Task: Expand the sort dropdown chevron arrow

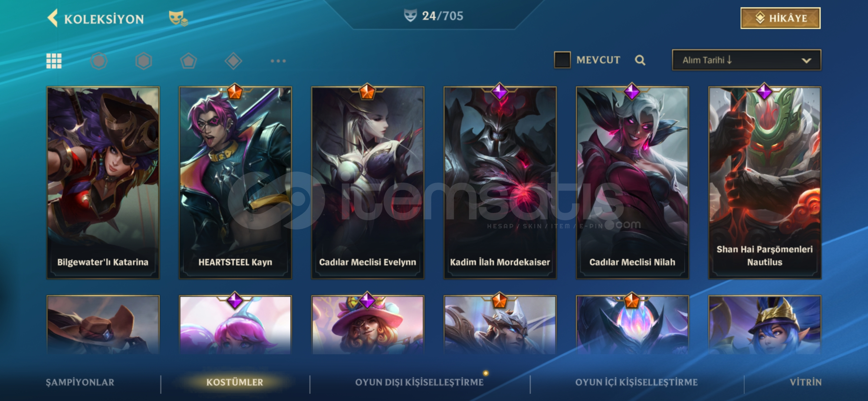Action: (806, 61)
